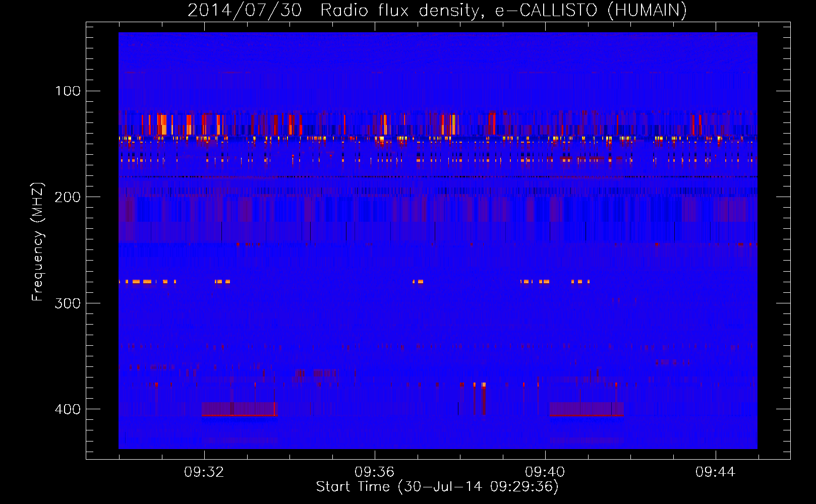Click the 09:32 time tick label
Screen dimensions: 816x504
[x=204, y=472]
